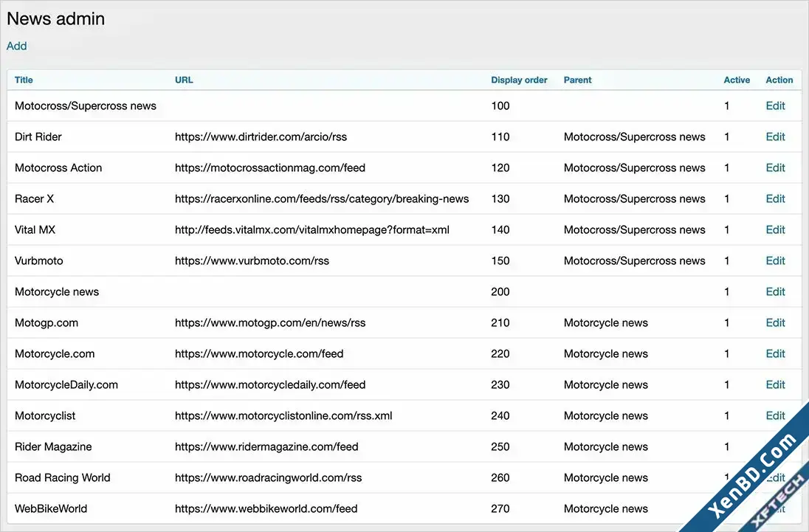Click the motogp.com/en/news/rss URL

coord(270,322)
